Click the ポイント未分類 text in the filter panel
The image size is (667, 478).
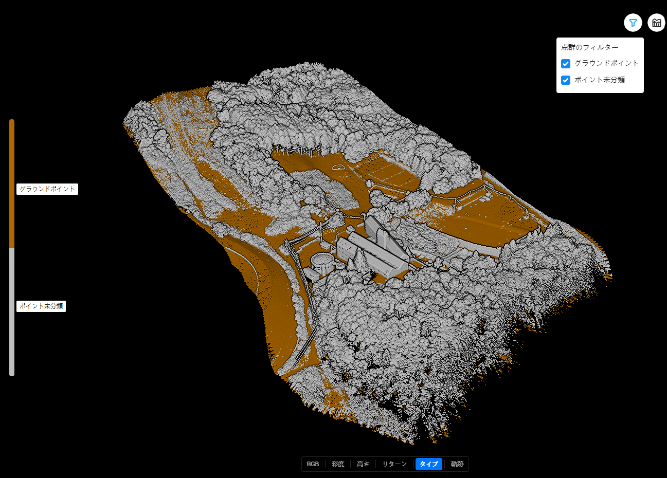(x=600, y=79)
